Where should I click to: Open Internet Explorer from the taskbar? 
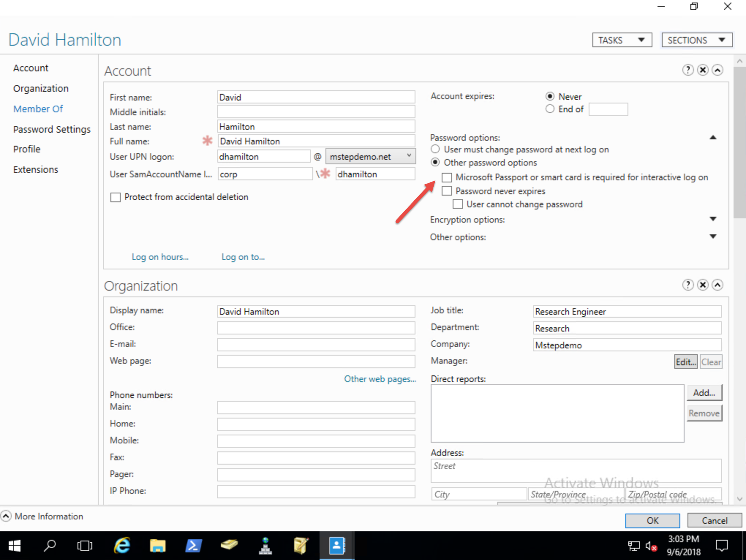[x=122, y=546]
